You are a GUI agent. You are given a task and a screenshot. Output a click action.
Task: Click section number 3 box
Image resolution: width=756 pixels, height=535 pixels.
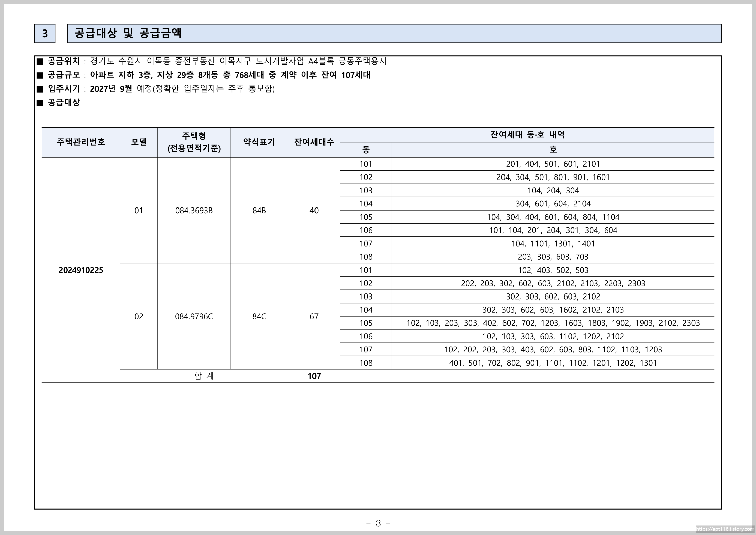pos(45,33)
